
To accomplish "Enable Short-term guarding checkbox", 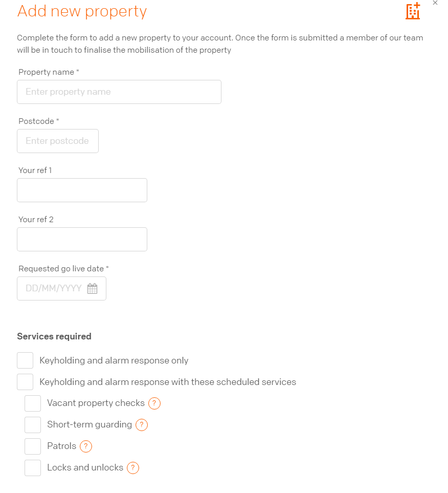I will (33, 425).
